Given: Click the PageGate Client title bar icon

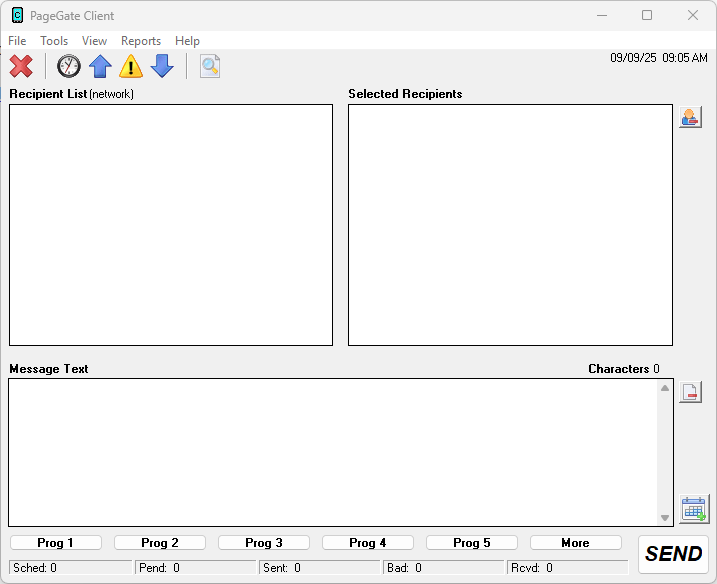Looking at the screenshot, I should coord(17,15).
